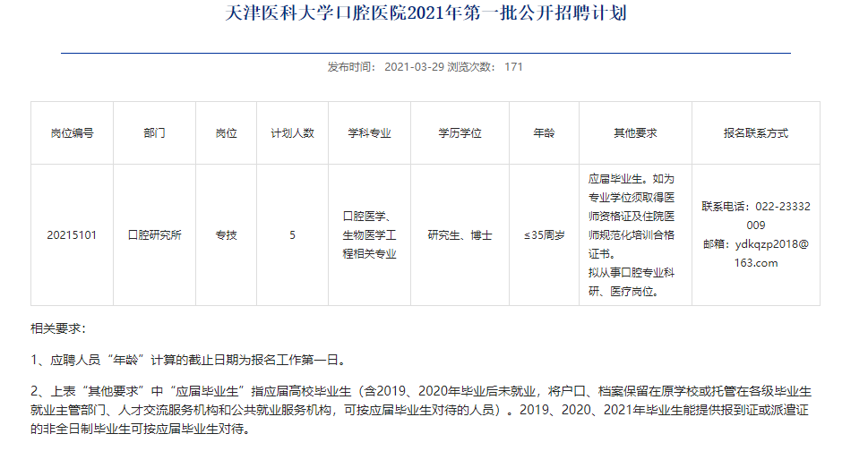The height and width of the screenshot is (451, 868).
Task: Select position number cell 20215101
Action: [72, 235]
